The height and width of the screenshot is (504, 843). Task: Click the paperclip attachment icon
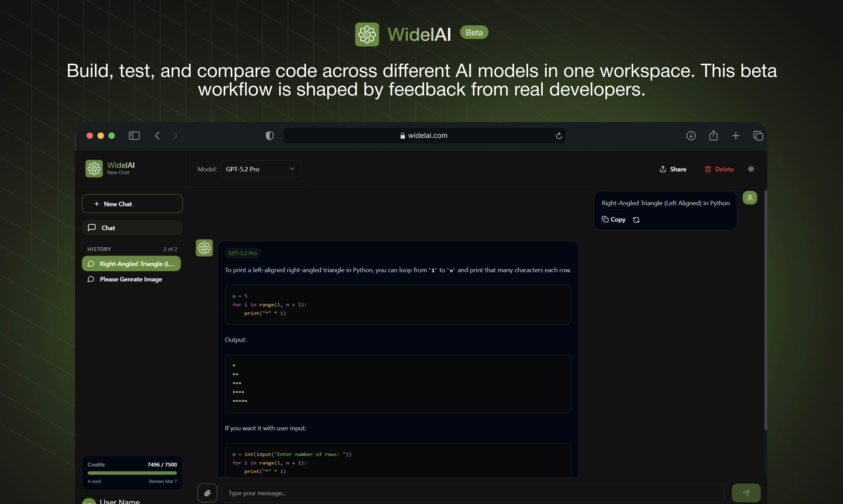[207, 493]
